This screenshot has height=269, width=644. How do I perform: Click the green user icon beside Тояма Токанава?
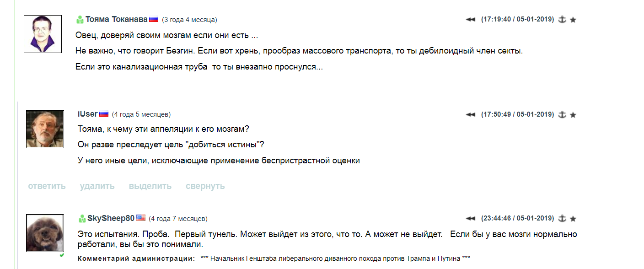(x=80, y=20)
